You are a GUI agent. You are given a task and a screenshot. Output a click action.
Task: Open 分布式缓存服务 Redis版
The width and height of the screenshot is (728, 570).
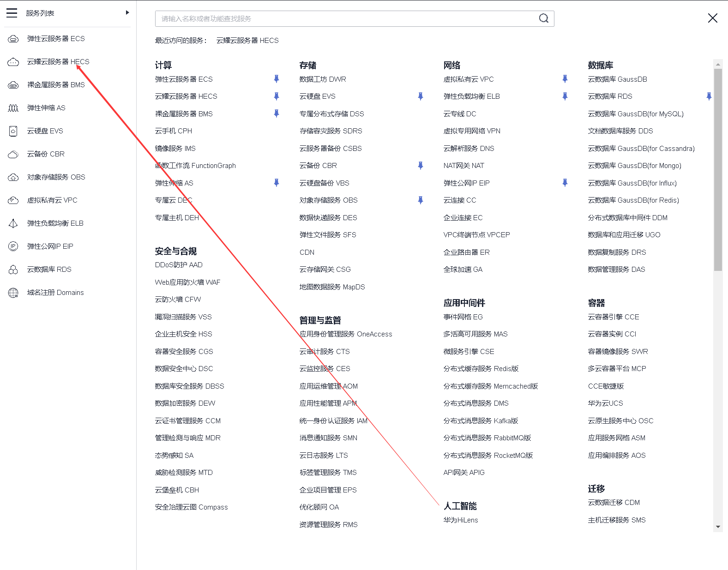click(x=481, y=369)
